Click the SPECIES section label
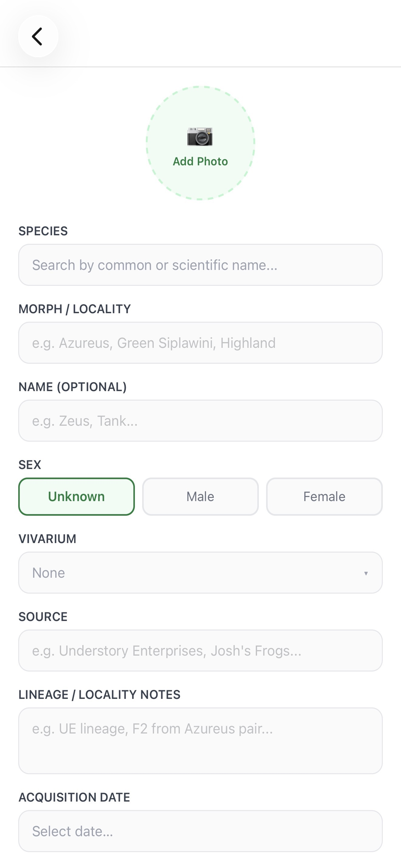401x868 pixels. (42, 231)
